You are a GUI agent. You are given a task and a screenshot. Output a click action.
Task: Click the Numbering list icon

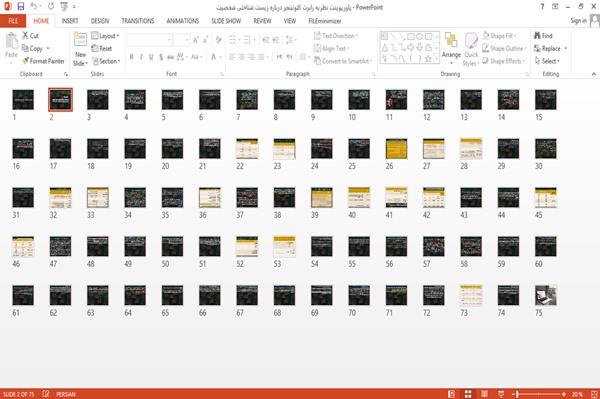pos(248,40)
